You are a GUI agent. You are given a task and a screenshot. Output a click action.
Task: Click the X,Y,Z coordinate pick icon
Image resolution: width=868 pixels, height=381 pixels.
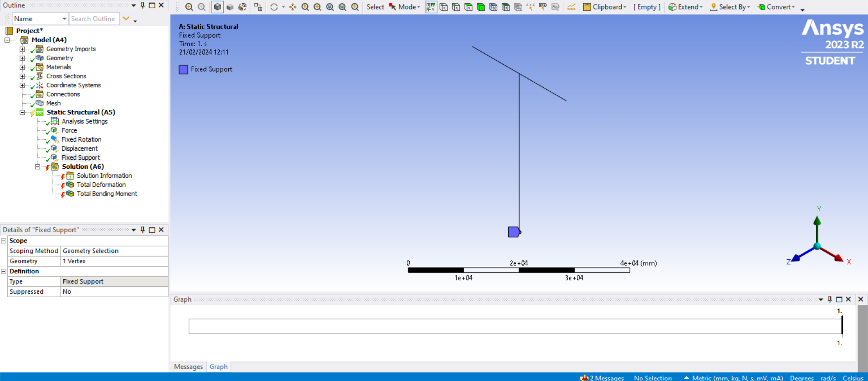point(530,7)
